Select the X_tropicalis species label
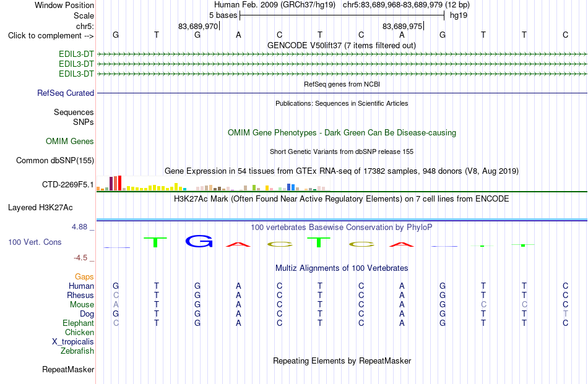This screenshot has height=384, width=588. coord(73,342)
